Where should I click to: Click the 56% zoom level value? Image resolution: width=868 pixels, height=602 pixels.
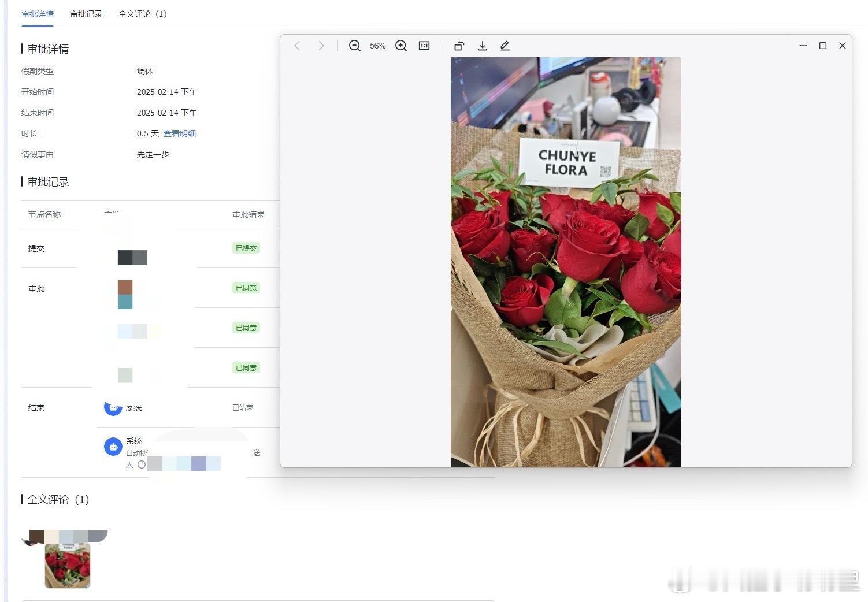coord(378,46)
